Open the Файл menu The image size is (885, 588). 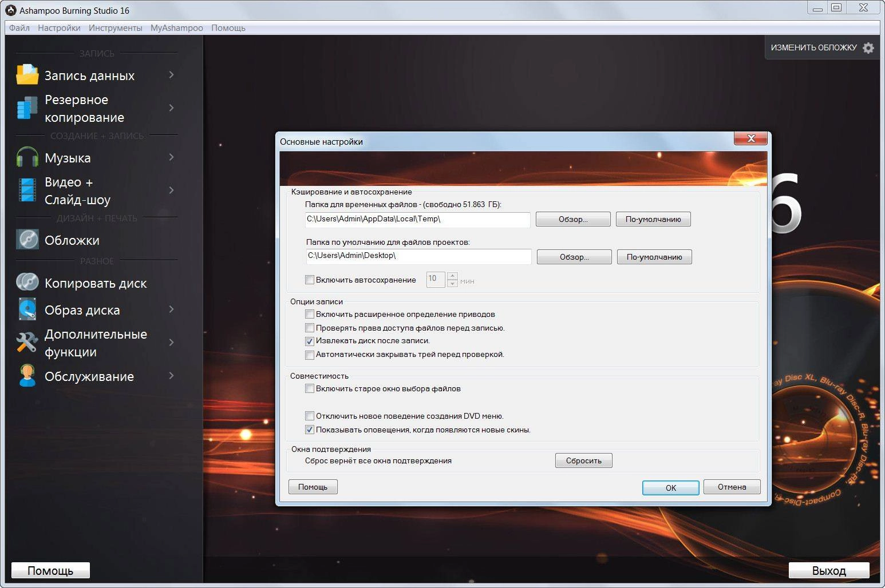[x=19, y=28]
